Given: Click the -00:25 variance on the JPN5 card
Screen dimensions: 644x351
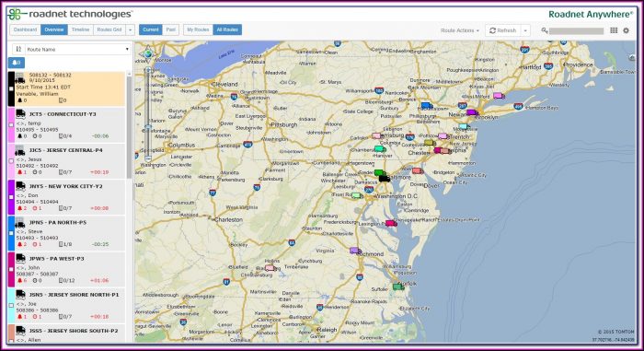Looking at the screenshot, I should tap(99, 244).
